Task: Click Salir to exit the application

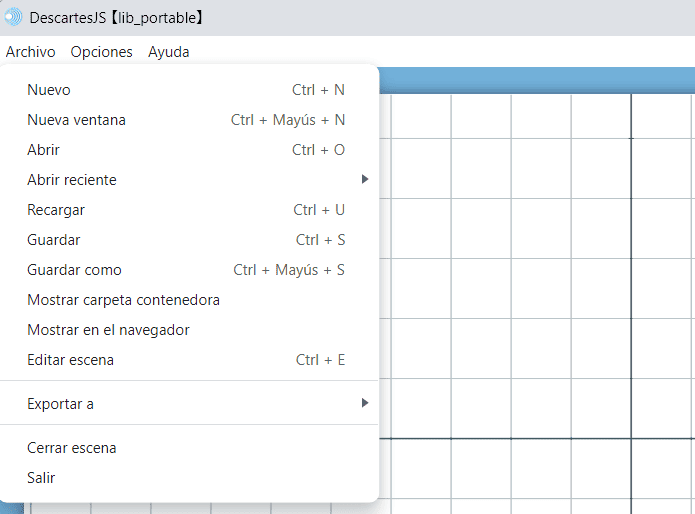Action: click(x=41, y=478)
